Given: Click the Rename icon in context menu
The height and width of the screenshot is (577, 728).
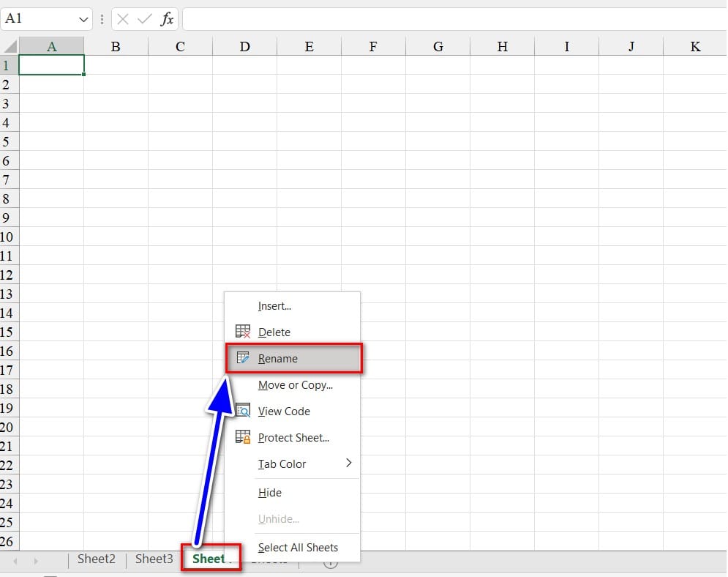Looking at the screenshot, I should [x=243, y=358].
